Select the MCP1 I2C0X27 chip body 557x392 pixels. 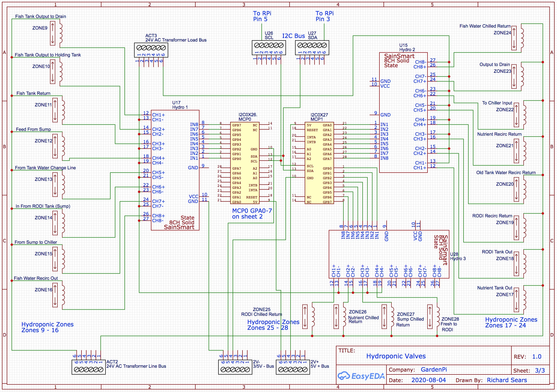pyautogui.click(x=320, y=163)
